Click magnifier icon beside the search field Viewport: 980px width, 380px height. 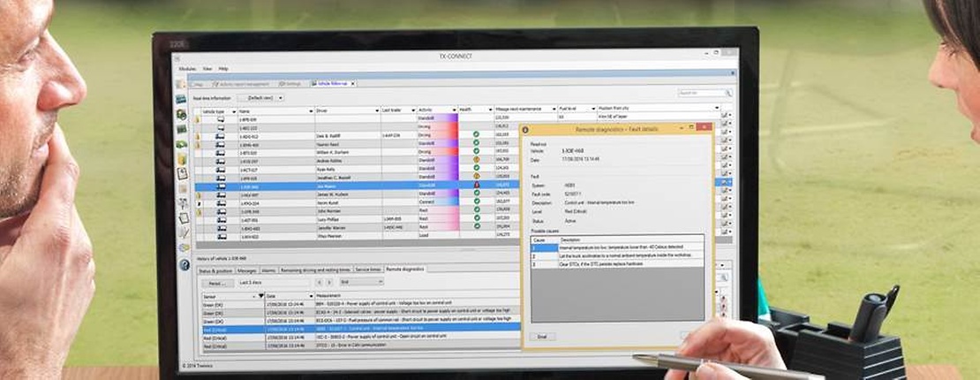pyautogui.click(x=728, y=93)
